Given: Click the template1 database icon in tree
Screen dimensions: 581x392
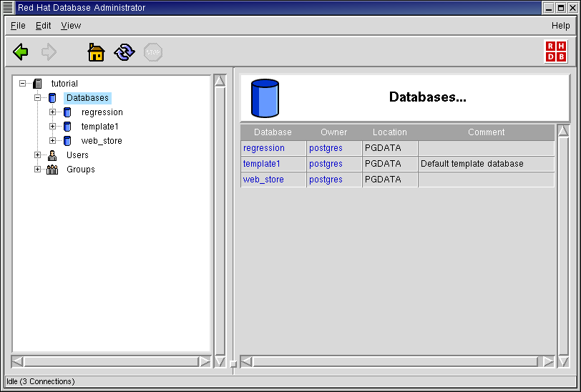Looking at the screenshot, I should [x=67, y=127].
